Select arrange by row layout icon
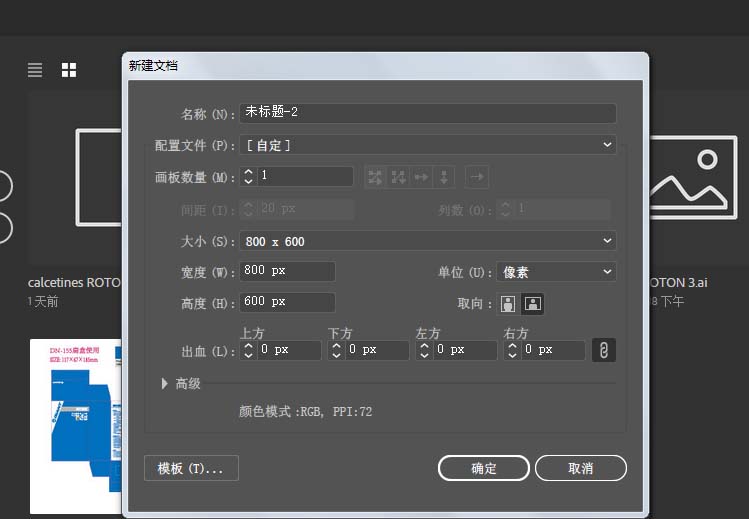749x519 pixels. pyautogui.click(x=421, y=177)
